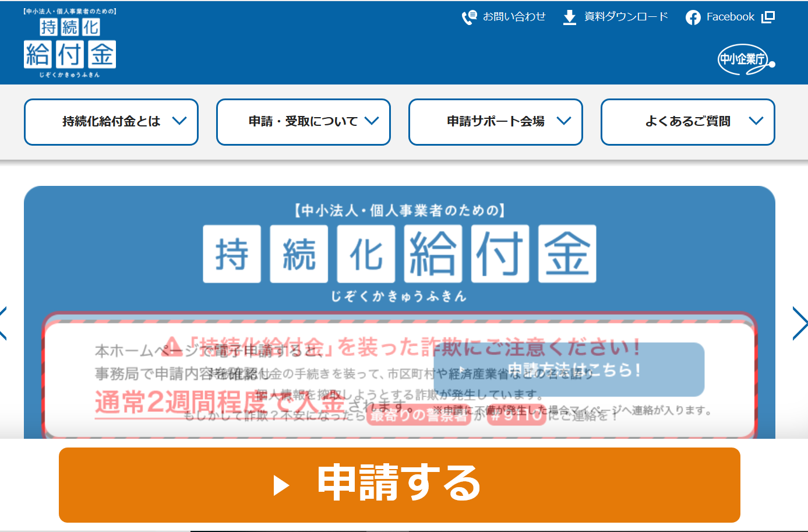
Task: Click the phone contact icon
Action: [x=469, y=17]
